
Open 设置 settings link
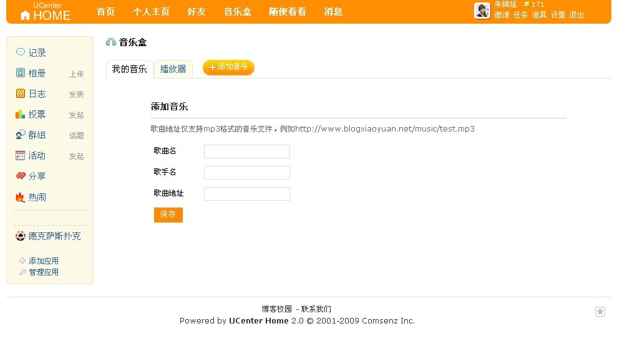[x=558, y=15]
